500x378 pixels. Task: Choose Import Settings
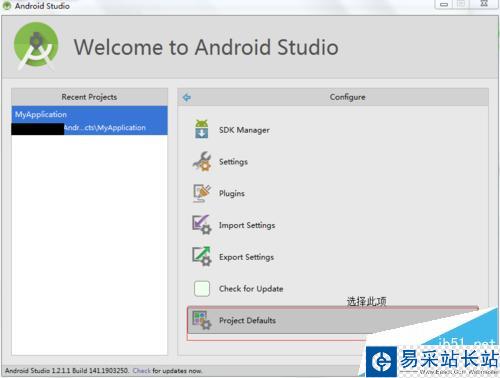click(247, 225)
